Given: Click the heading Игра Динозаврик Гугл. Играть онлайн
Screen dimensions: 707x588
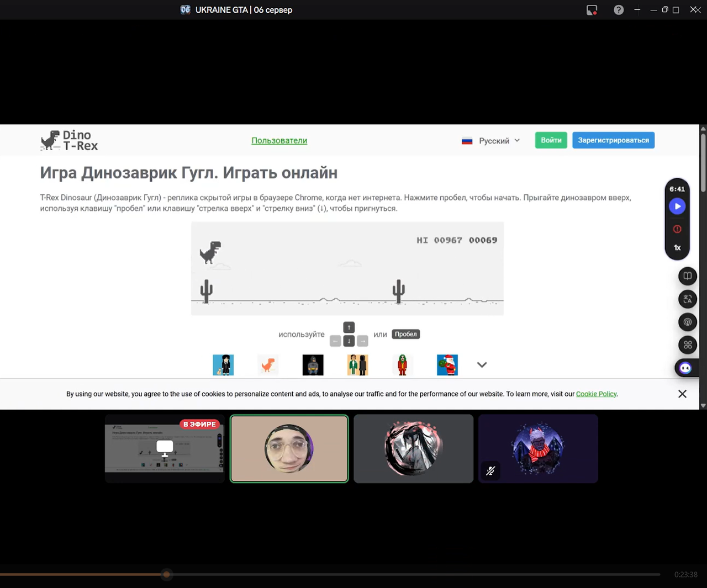Looking at the screenshot, I should [189, 173].
